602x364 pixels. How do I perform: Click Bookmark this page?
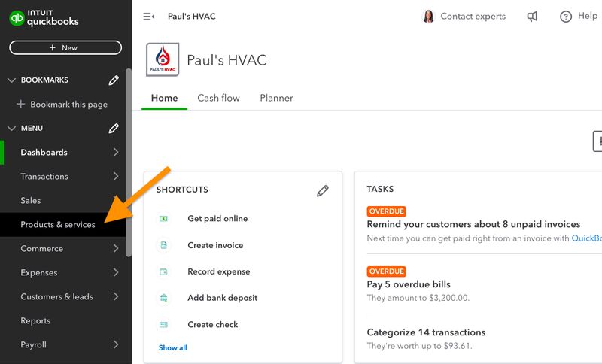[x=62, y=105]
